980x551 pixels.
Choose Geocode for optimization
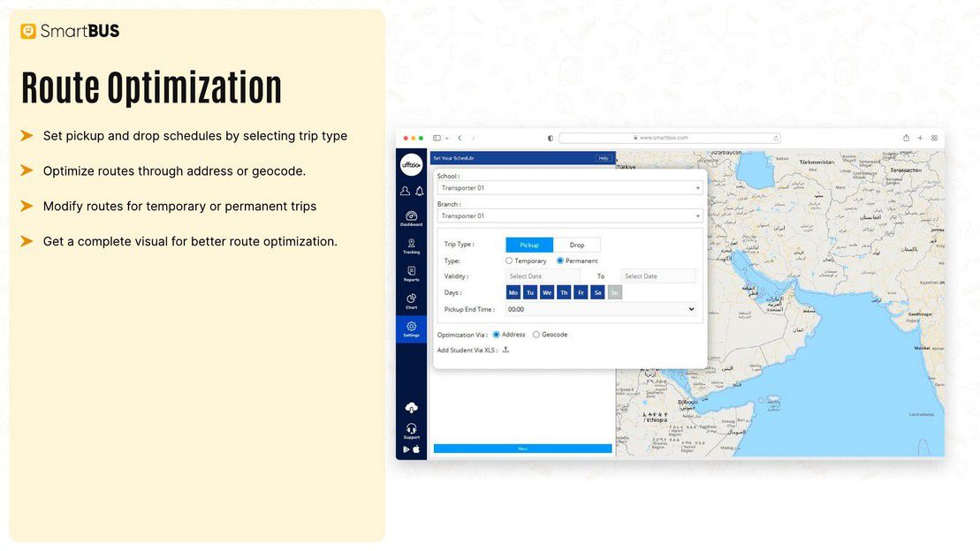click(x=536, y=335)
